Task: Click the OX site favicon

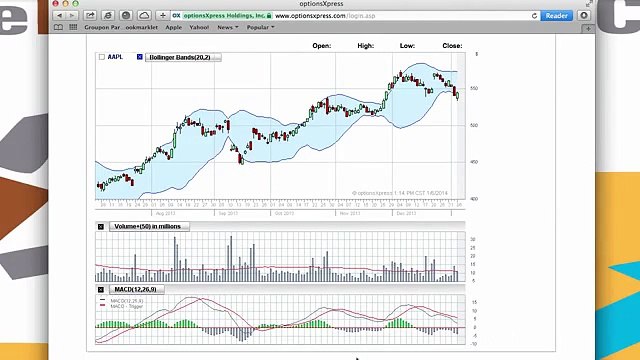Action: tap(176, 16)
